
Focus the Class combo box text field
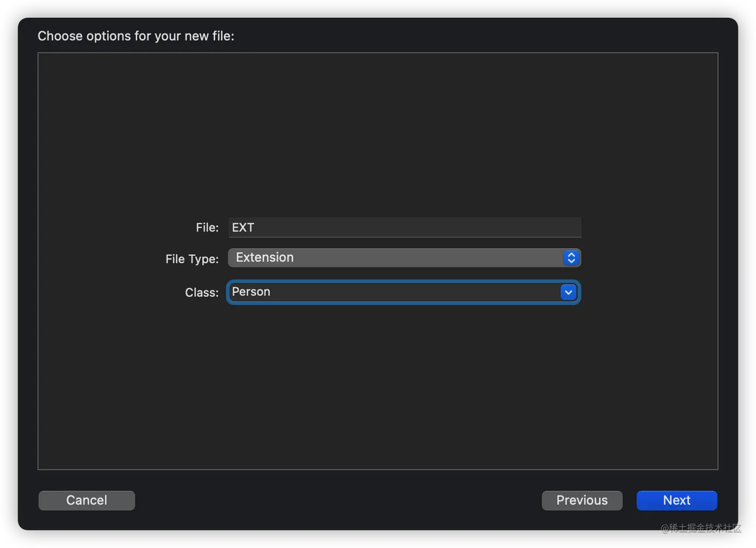click(395, 292)
